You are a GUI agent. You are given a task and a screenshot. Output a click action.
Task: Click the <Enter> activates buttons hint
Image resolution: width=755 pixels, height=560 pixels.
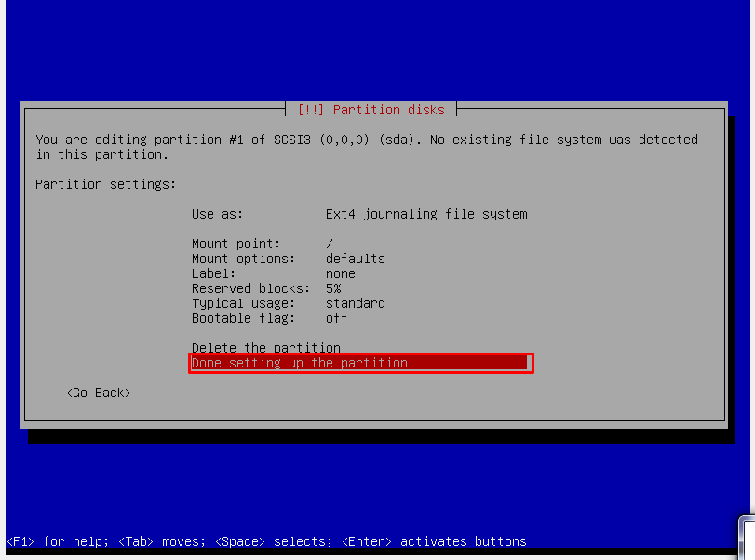point(434,541)
